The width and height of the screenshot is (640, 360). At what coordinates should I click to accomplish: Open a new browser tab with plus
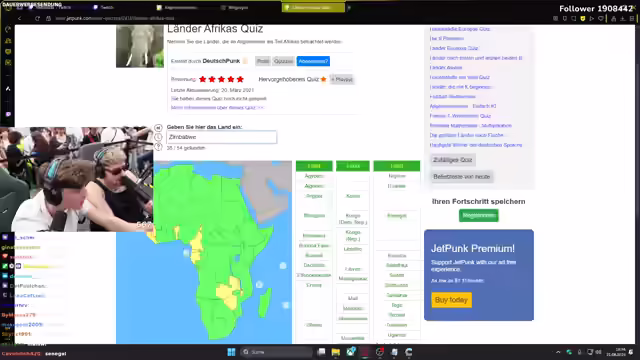(x=349, y=7)
